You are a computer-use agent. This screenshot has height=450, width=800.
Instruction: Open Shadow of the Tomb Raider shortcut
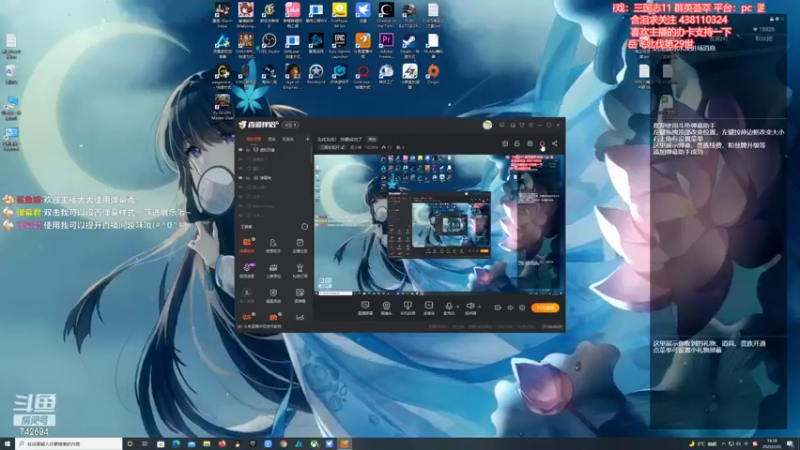386,14
